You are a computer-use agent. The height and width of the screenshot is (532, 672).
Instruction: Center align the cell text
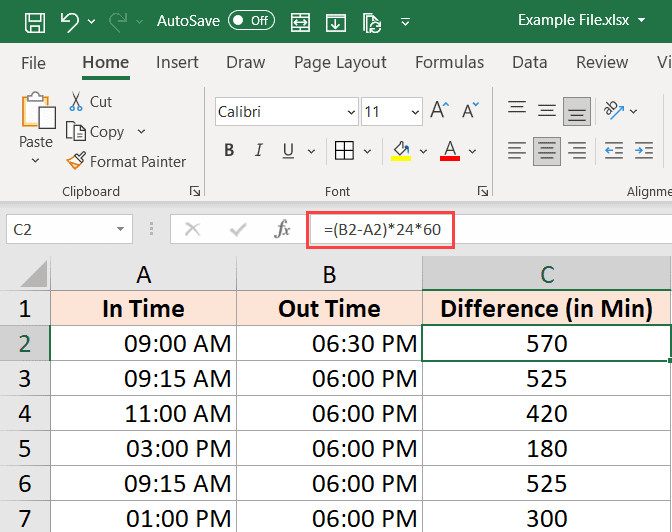click(546, 151)
